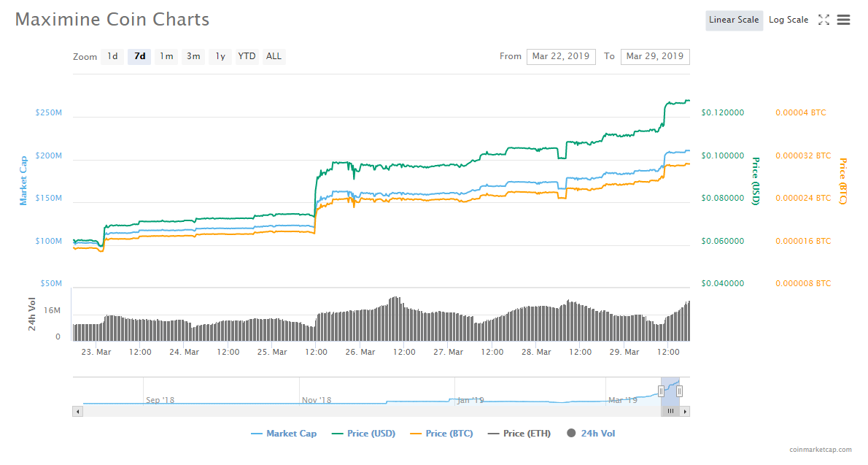Click the Price (USD) axis title
868x465 pixels.
[x=756, y=181]
